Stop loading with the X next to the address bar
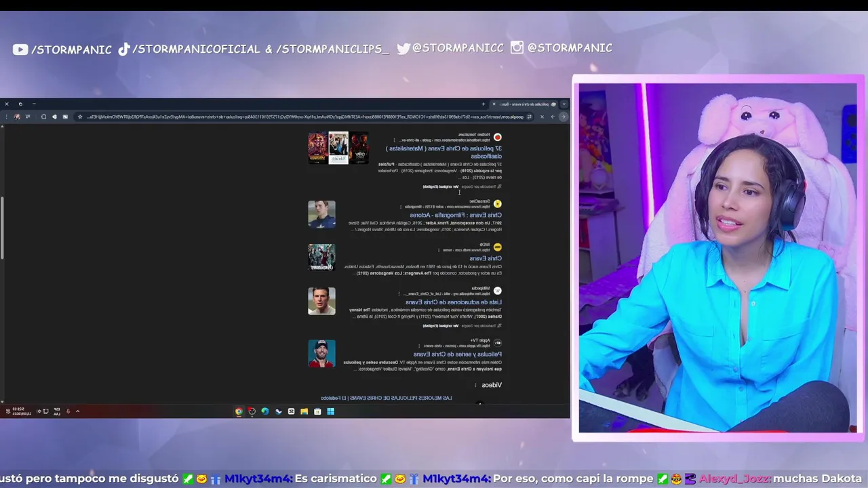The width and height of the screenshot is (868, 488). click(542, 117)
